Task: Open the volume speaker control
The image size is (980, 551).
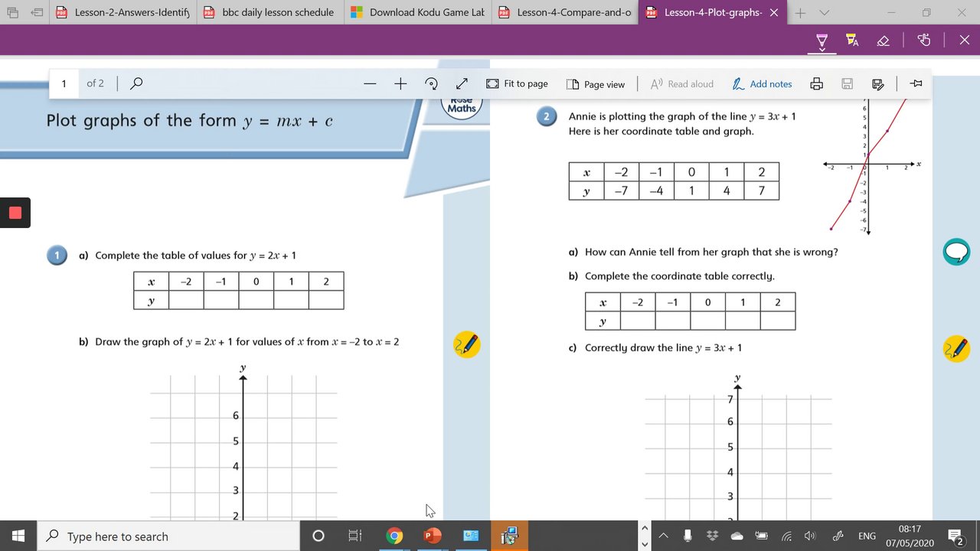Action: [x=810, y=536]
